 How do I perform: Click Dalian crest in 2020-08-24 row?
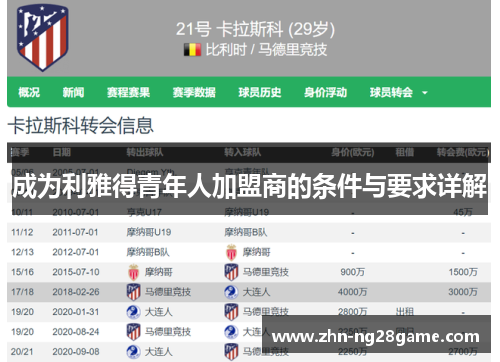pyautogui.click(x=231, y=332)
